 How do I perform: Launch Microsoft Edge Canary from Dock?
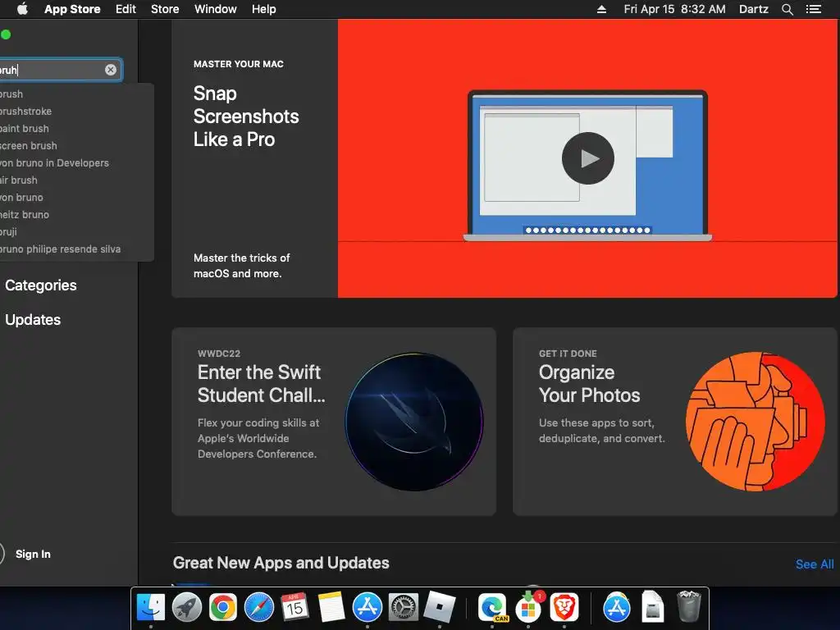click(492, 607)
